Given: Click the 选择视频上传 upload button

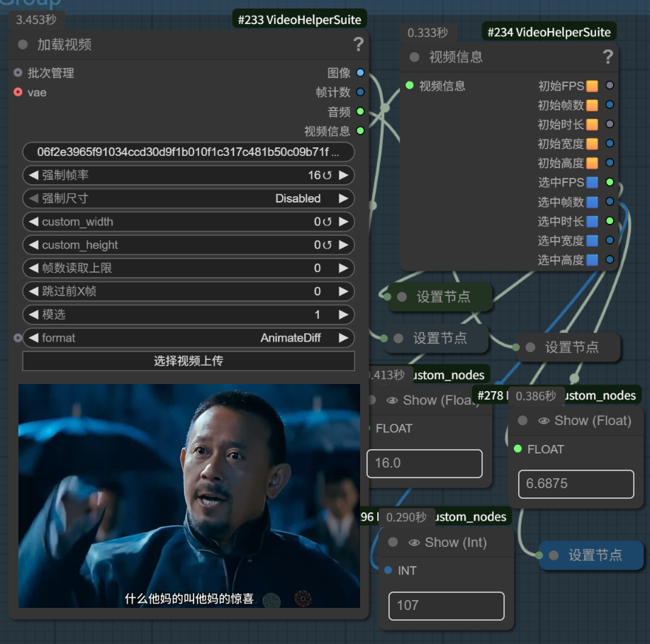Looking at the screenshot, I should [x=189, y=361].
